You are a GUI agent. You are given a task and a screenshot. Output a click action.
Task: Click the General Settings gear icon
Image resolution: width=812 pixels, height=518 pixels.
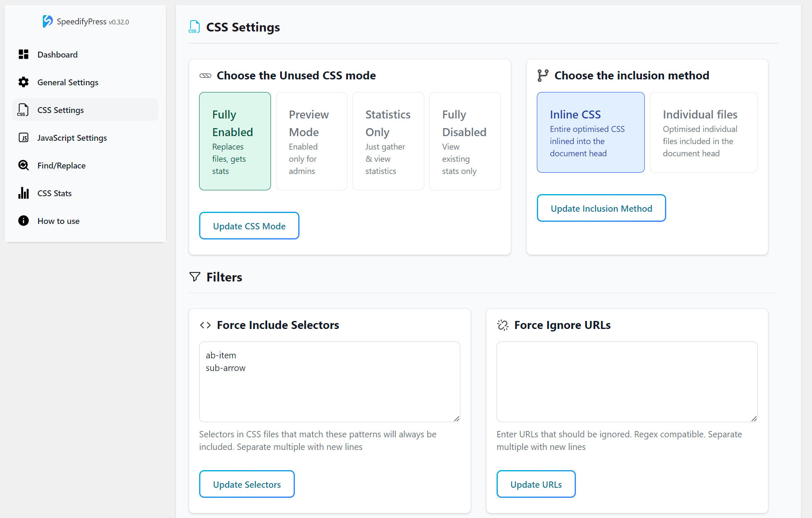coord(24,82)
